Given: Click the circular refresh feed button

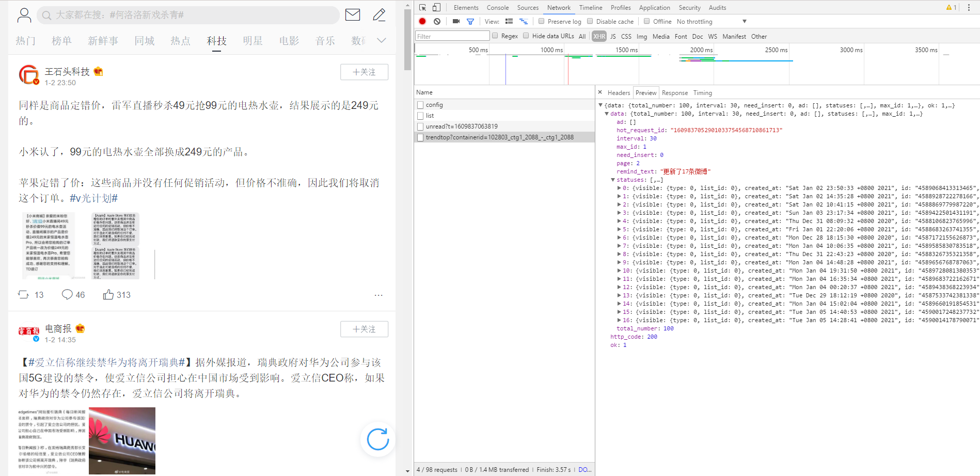Looking at the screenshot, I should (378, 439).
